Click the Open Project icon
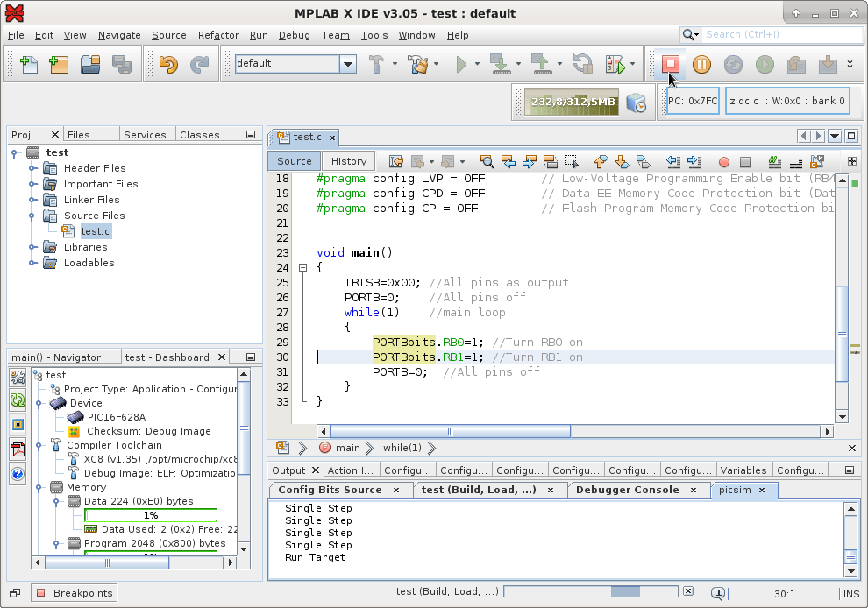 [x=90, y=64]
